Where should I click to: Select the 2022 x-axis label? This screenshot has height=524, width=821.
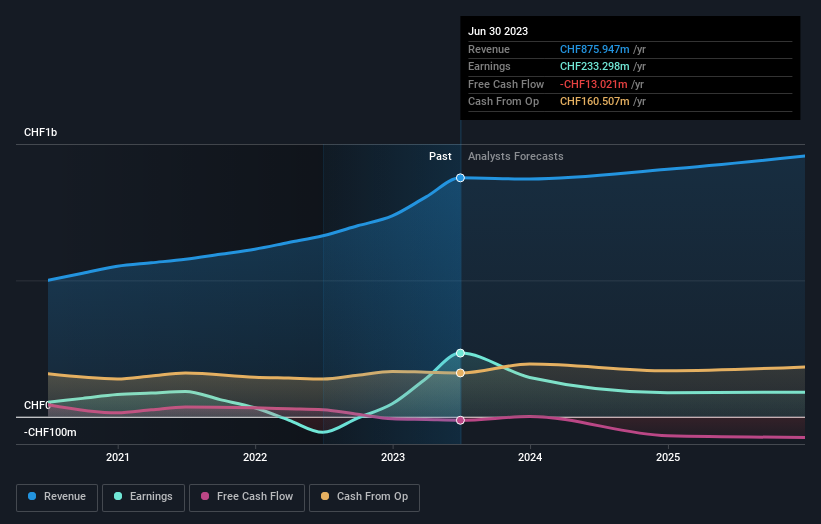(255, 457)
